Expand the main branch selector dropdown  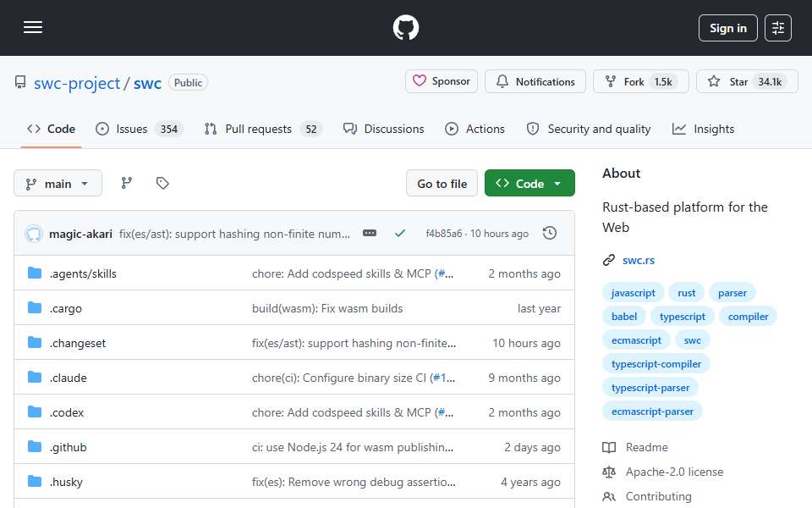pyautogui.click(x=58, y=184)
